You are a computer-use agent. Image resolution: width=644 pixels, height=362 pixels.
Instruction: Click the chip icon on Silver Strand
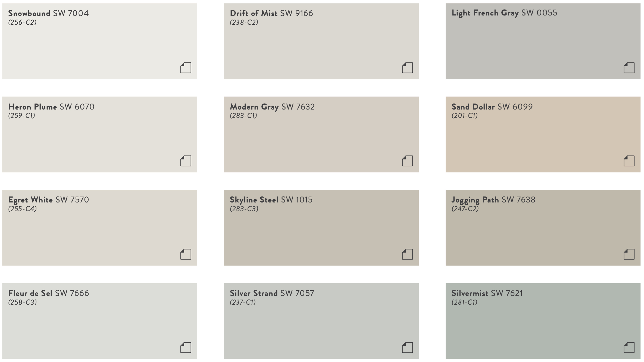[x=407, y=347]
